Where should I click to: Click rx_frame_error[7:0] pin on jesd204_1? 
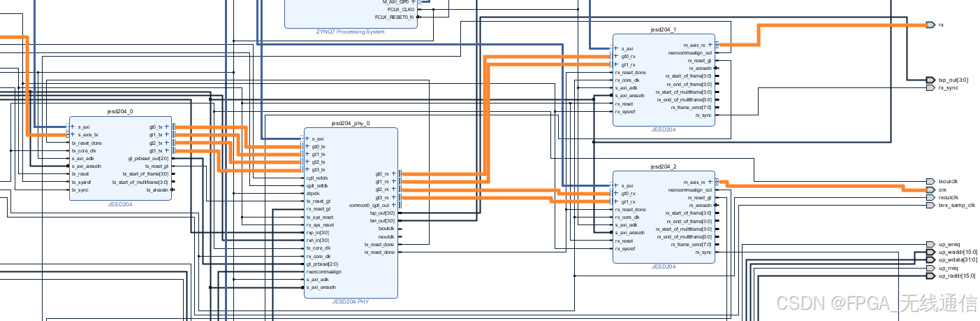[x=692, y=108]
